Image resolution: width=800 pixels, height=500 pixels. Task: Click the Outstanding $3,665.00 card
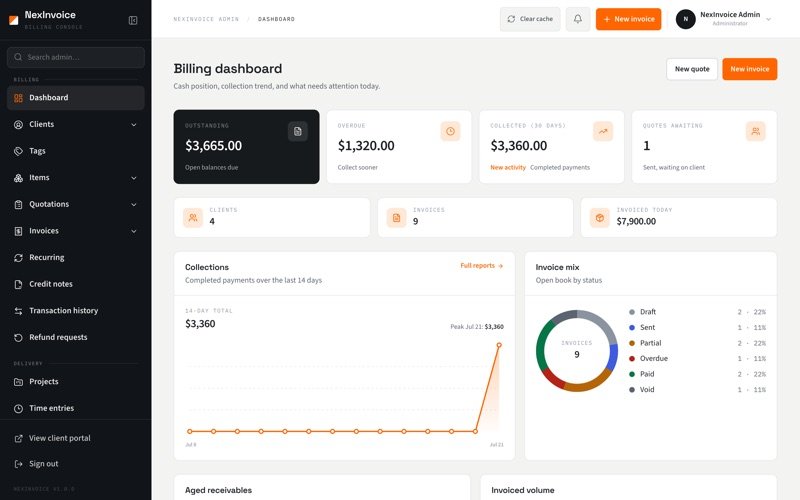(x=246, y=147)
